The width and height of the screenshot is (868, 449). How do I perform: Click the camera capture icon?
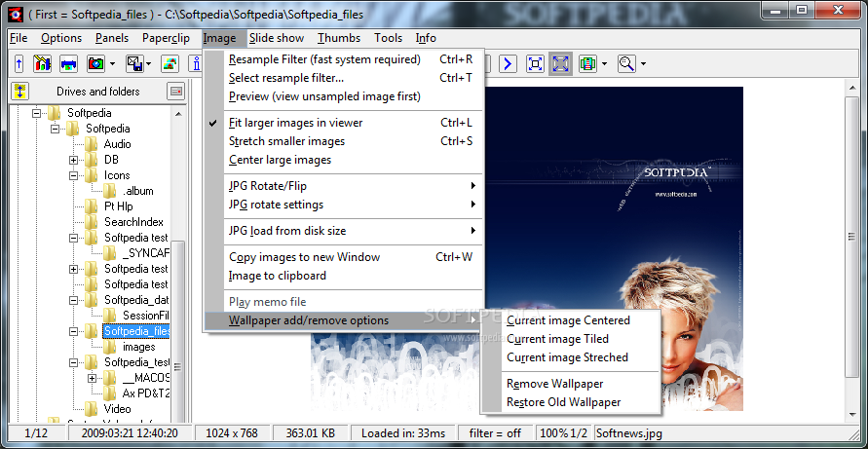95,63
